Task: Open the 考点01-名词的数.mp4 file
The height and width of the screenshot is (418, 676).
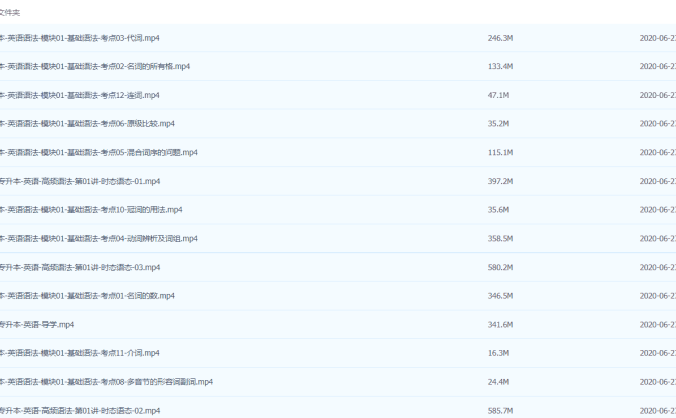Action: [88, 296]
